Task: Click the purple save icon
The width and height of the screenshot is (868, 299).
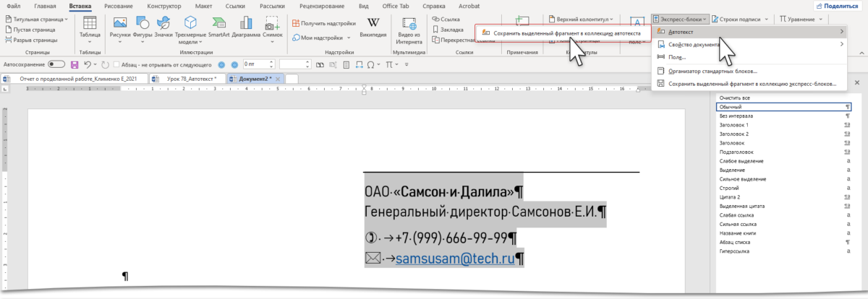Action: coord(75,64)
